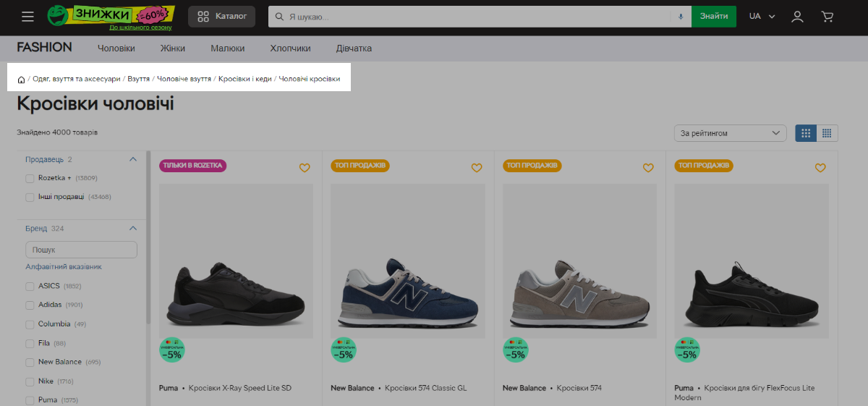This screenshot has height=406, width=868.
Task: Click -5% badge on Puma X-Ray card
Action: pyautogui.click(x=171, y=350)
